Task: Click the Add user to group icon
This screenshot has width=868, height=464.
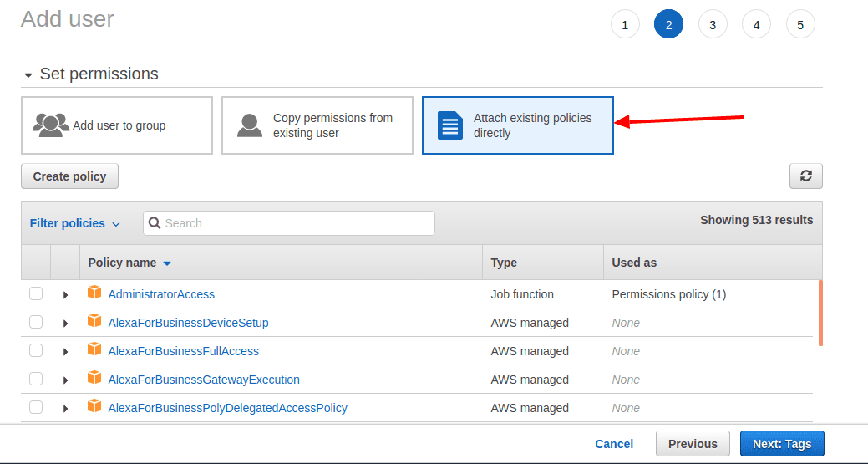Action: coord(50,125)
